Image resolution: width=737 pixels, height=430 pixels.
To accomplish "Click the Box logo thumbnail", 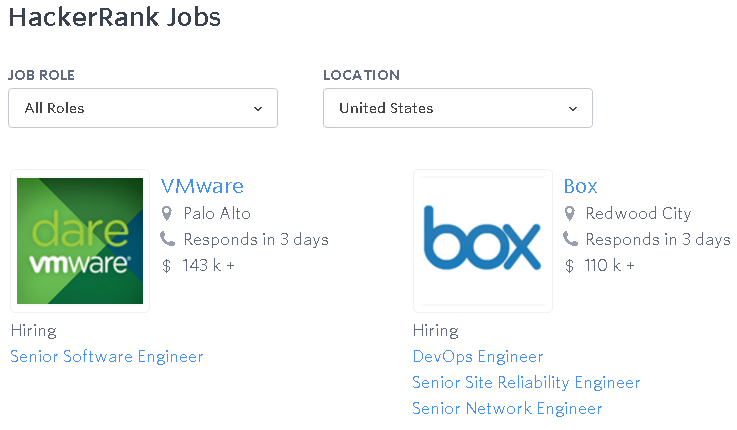I will (483, 241).
